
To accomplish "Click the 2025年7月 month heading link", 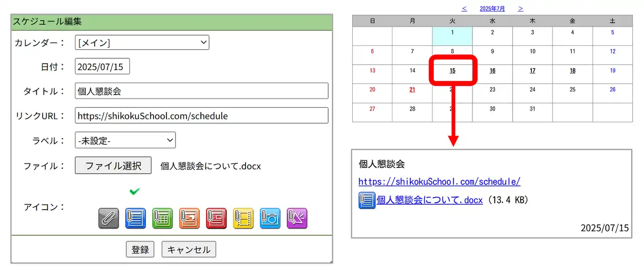I will click(x=492, y=9).
